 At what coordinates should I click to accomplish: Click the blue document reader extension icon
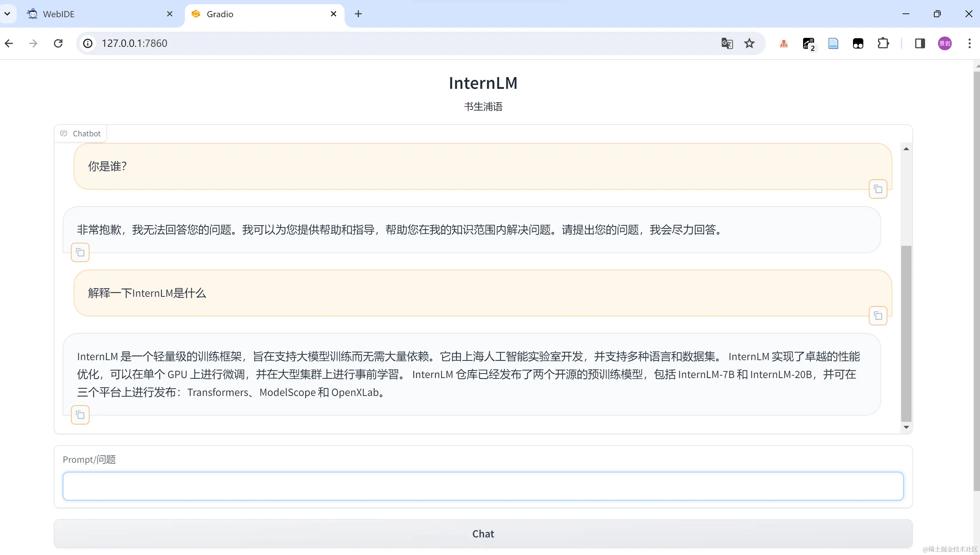tap(833, 43)
